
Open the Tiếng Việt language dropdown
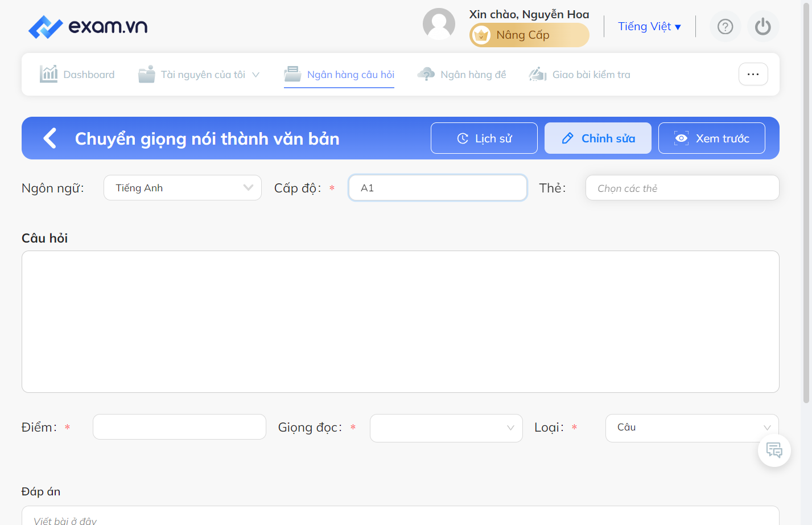[x=649, y=26]
